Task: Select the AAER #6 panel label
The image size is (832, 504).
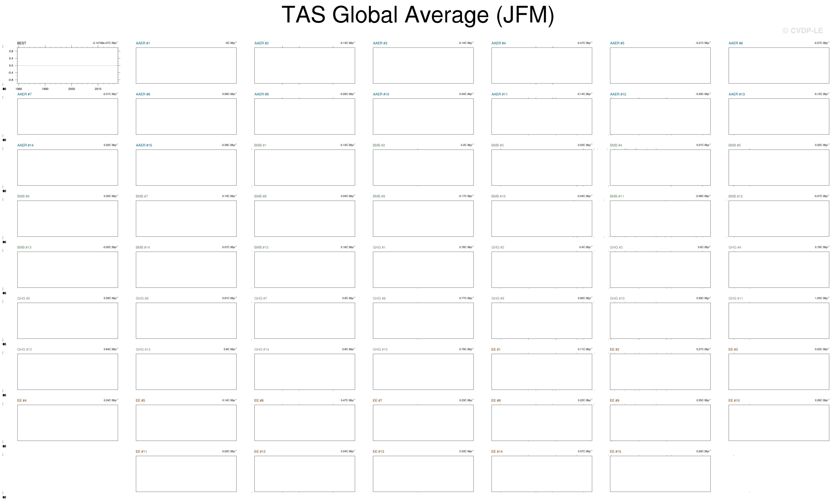Action: pos(735,43)
